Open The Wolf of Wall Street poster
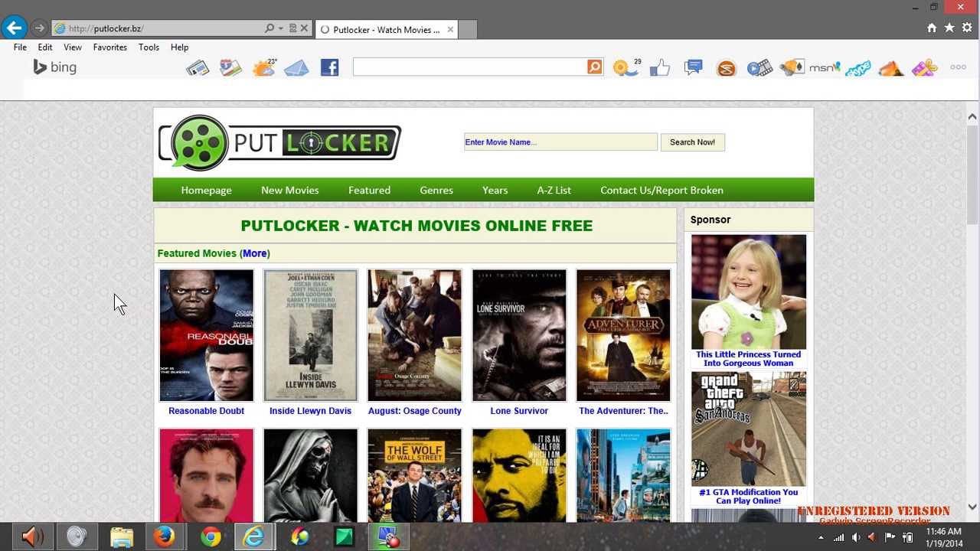Screen dimensions: 980x551 (414, 475)
